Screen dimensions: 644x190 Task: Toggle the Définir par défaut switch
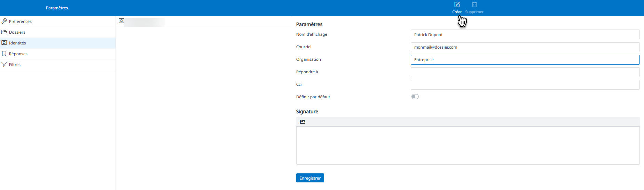[x=415, y=97]
